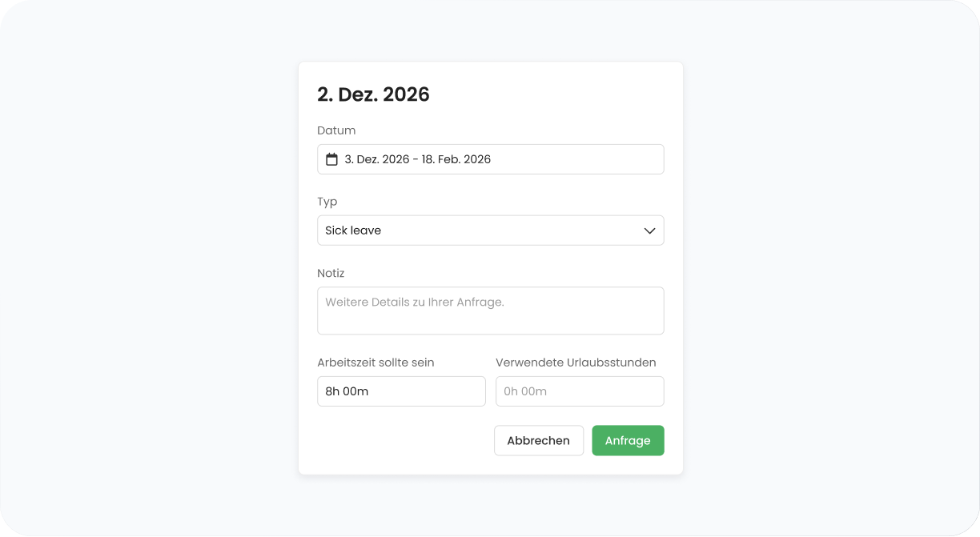Focus the Verwendete Urlaubsstunden 0h 00m field

(x=580, y=391)
